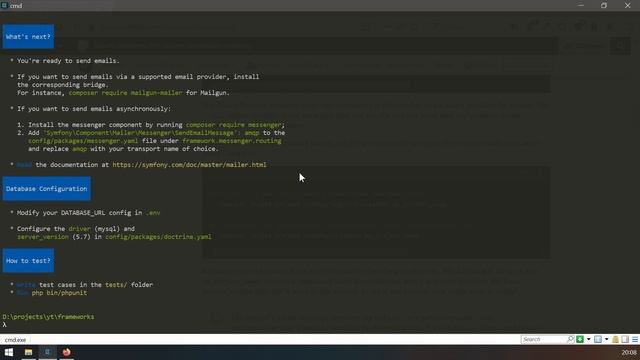Click 'server_version' green text
This screenshot has width=640, height=360.
point(43,236)
